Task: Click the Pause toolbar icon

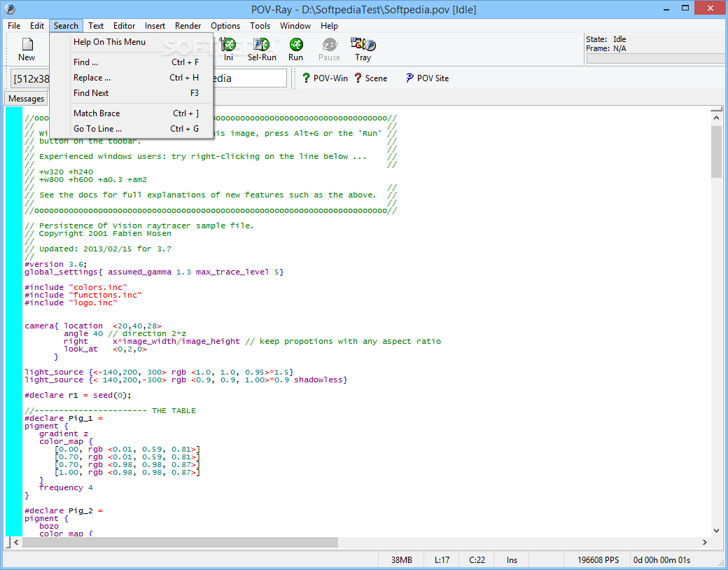Action: (x=329, y=49)
